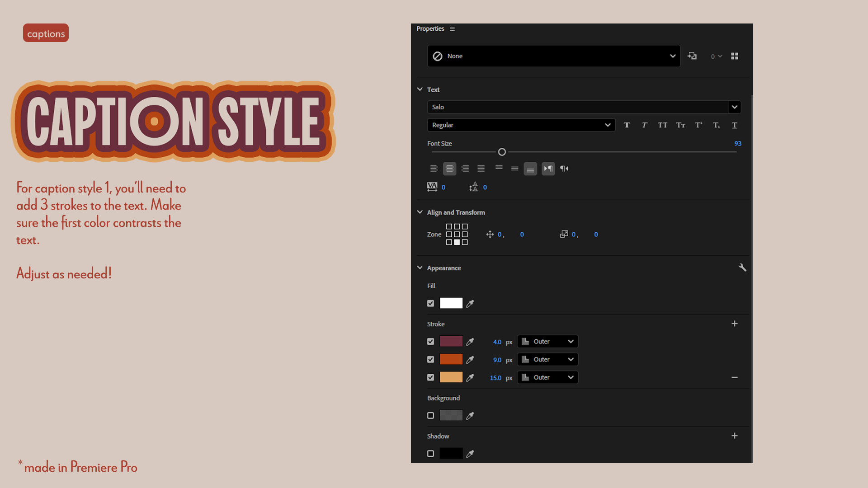This screenshot has width=868, height=488.
Task: Left align the text
Action: [x=434, y=169]
